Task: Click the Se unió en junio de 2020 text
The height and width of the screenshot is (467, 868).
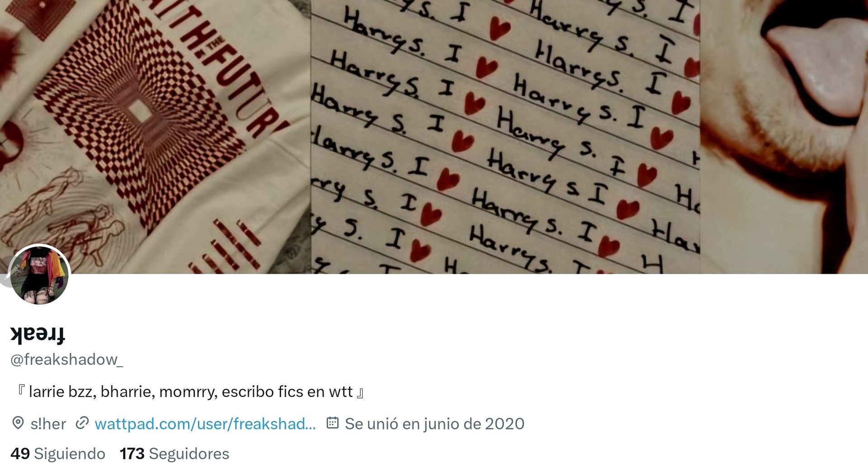Action: tap(434, 424)
